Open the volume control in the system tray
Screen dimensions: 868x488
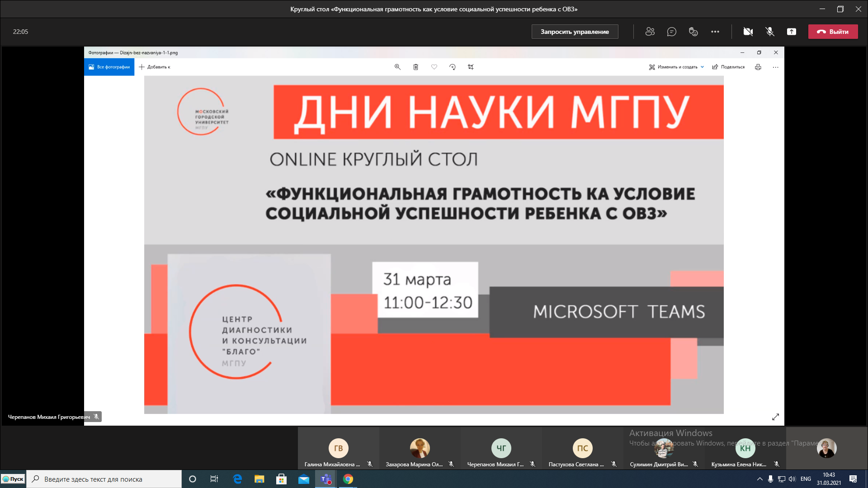click(792, 479)
